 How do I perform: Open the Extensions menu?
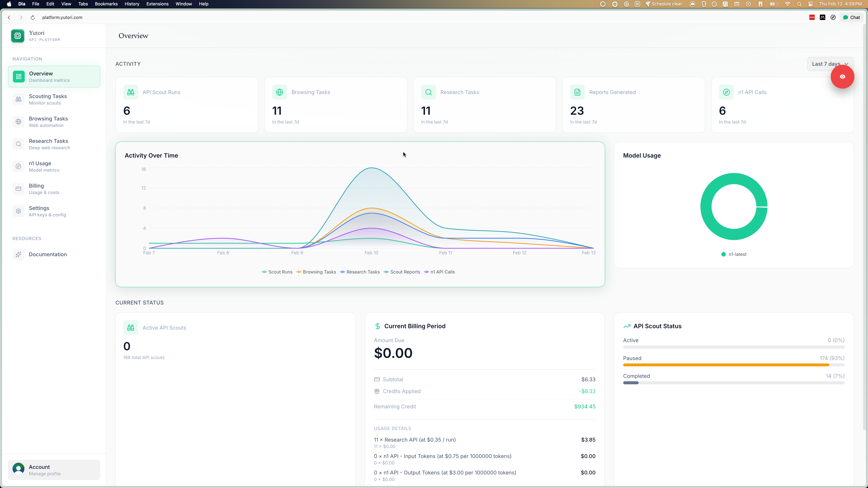click(157, 4)
